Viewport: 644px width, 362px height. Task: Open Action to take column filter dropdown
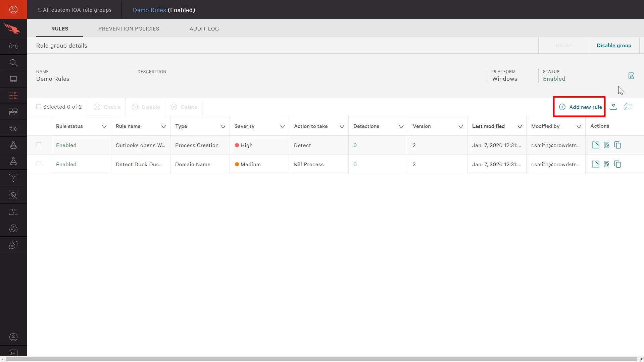point(342,126)
